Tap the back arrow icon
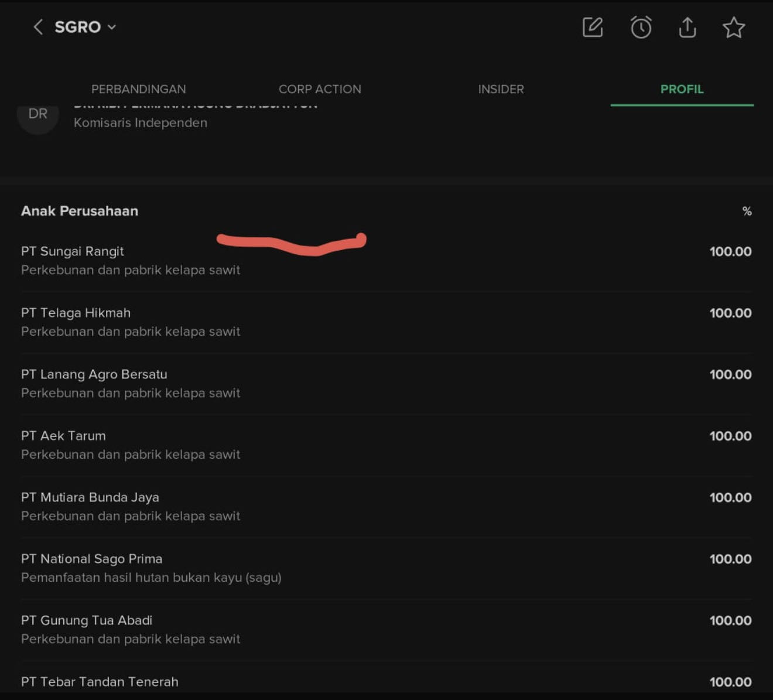Image resolution: width=773 pixels, height=700 pixels. 38,27
